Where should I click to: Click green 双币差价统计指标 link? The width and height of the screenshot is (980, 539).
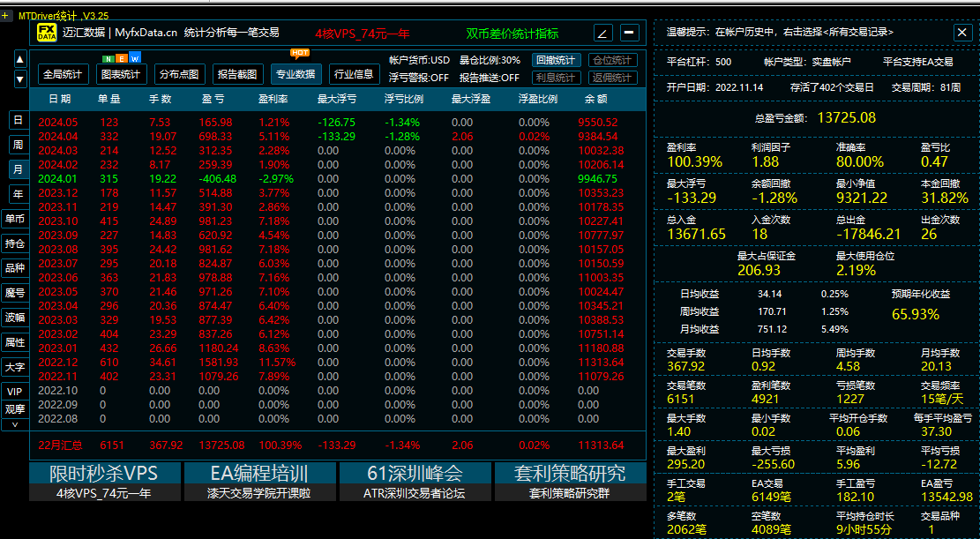[512, 34]
